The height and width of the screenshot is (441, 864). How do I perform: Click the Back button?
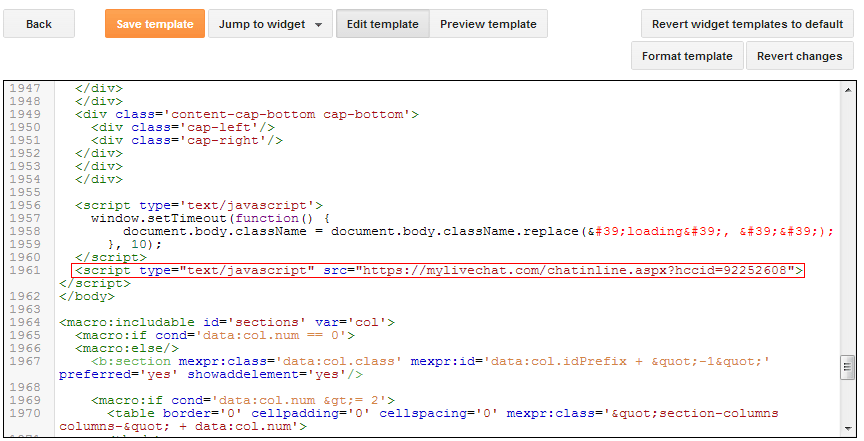click(x=39, y=24)
